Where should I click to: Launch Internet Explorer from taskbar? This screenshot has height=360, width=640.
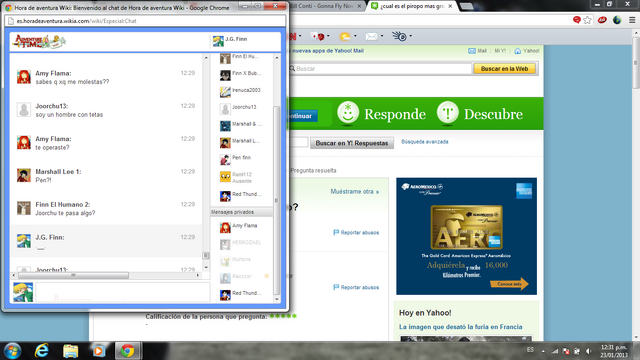pyautogui.click(x=41, y=351)
